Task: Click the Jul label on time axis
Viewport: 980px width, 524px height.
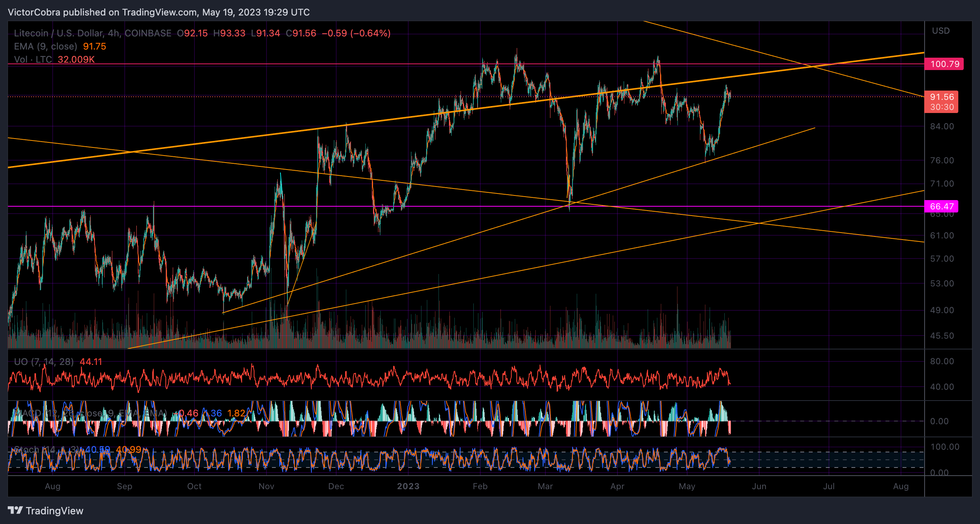Action: pos(829,486)
